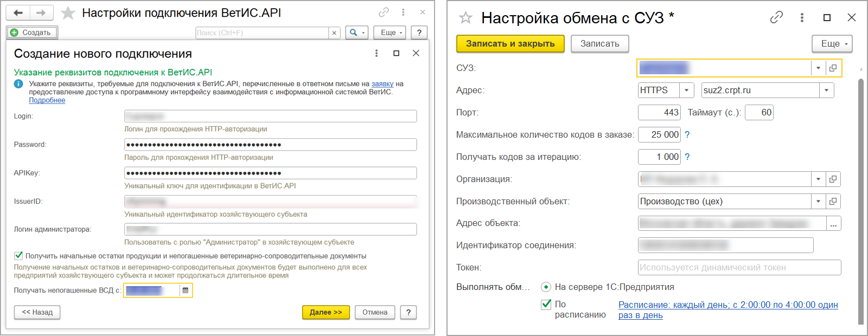Open help with ? button next to Отмена

[x=409, y=312]
